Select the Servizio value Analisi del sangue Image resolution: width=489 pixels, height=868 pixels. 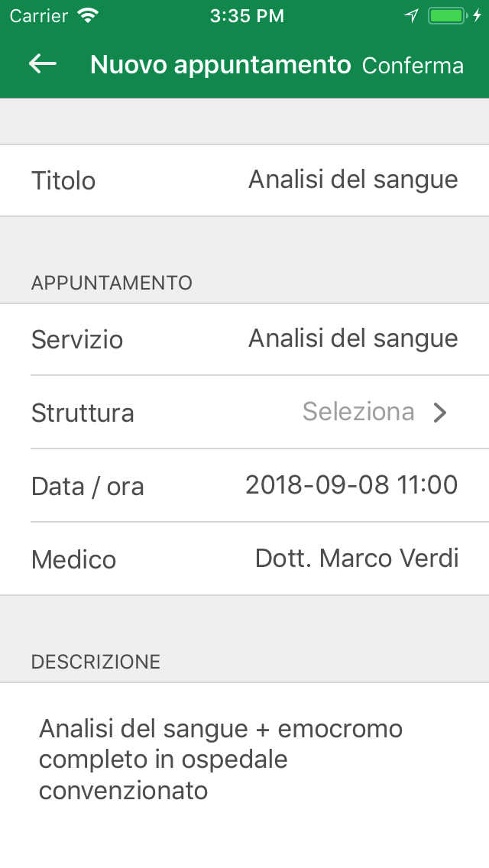[x=353, y=338]
